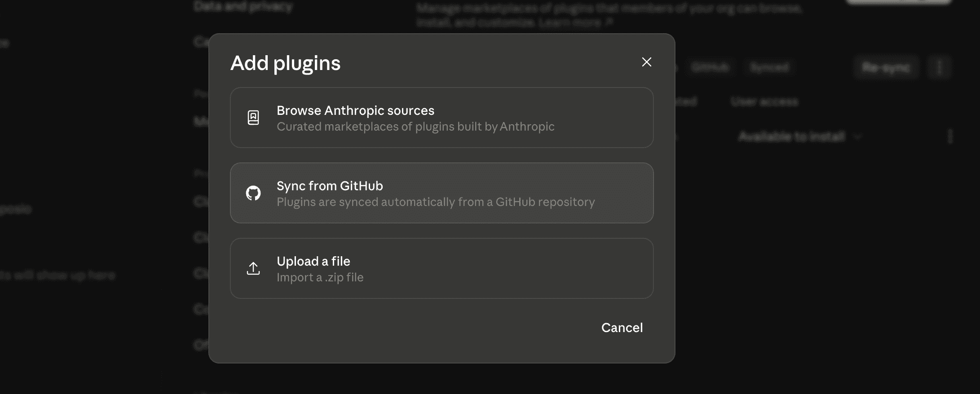Follow the Learn more link in description
The height and width of the screenshot is (394, 980).
(576, 22)
